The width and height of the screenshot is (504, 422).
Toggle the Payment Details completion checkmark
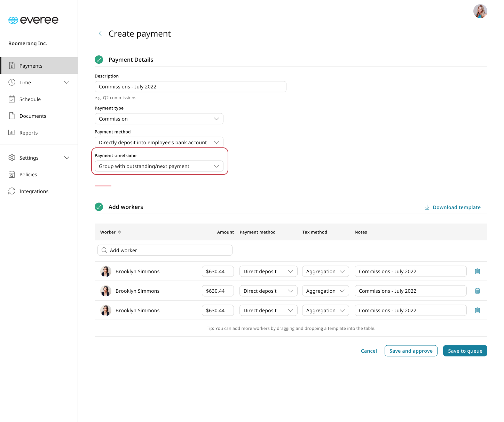(99, 60)
